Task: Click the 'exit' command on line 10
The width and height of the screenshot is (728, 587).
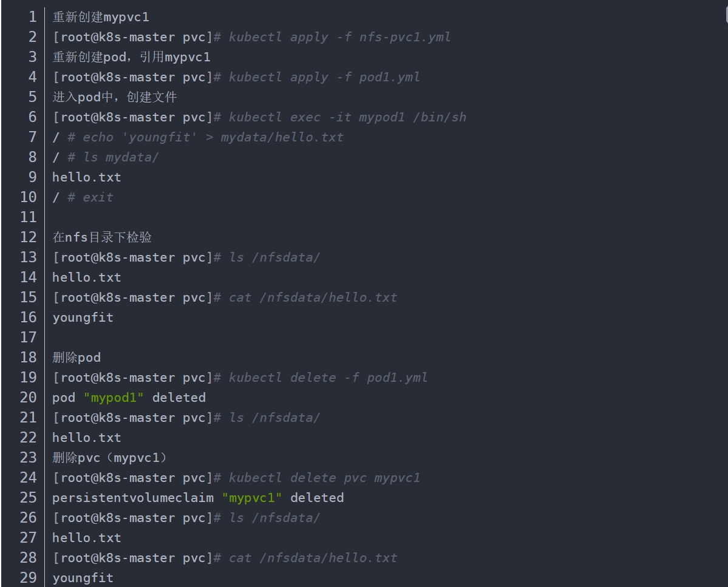Action: (98, 197)
